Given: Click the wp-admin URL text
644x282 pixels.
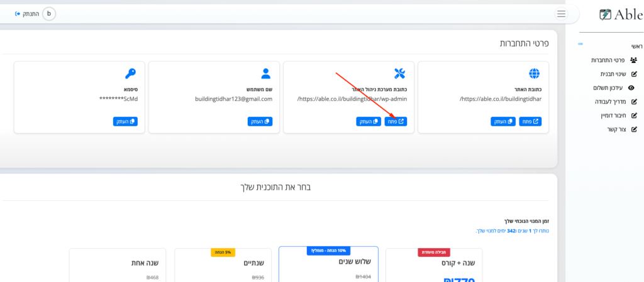Looking at the screenshot, I should [x=352, y=99].
